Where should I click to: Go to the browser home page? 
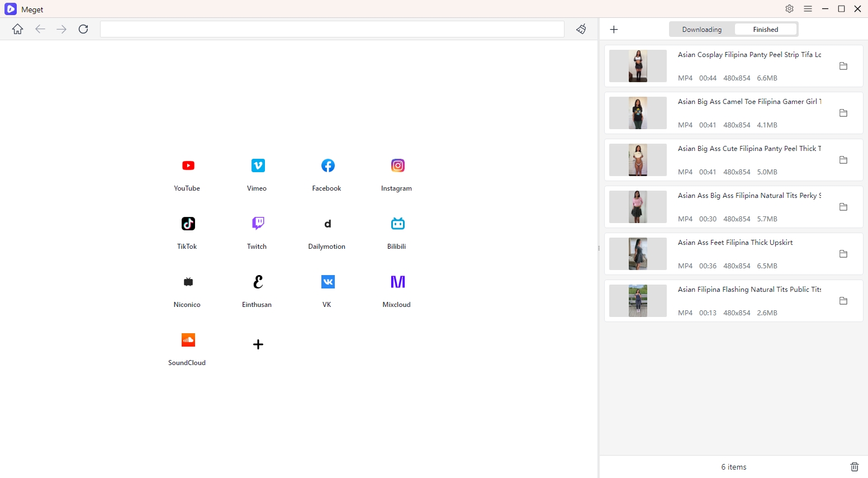18,29
